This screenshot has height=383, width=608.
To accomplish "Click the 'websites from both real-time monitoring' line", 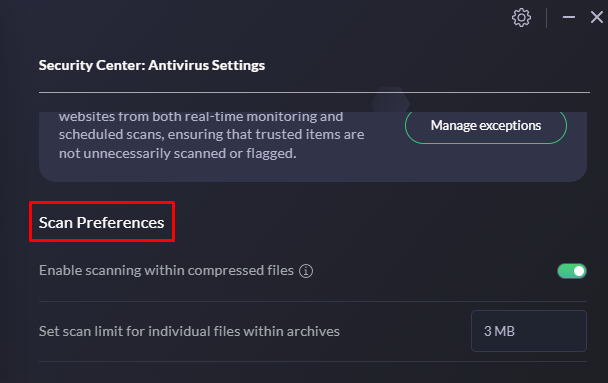I will point(201,117).
